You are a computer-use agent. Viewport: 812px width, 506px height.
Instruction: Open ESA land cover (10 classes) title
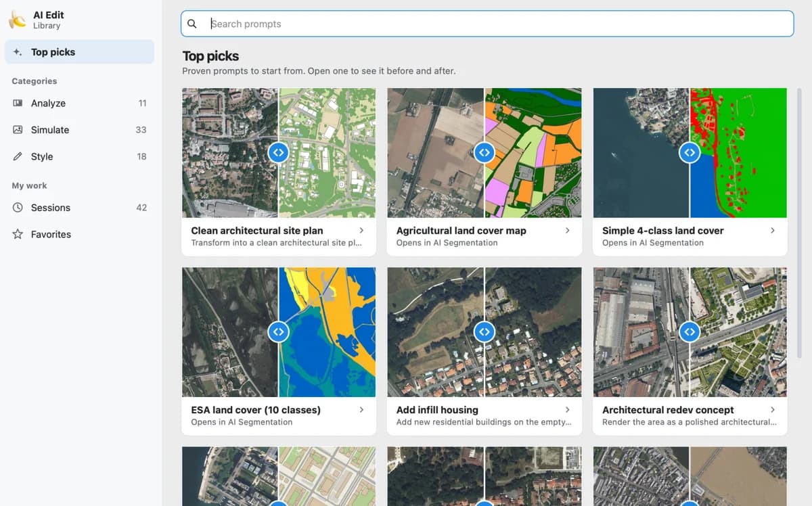[x=256, y=410]
